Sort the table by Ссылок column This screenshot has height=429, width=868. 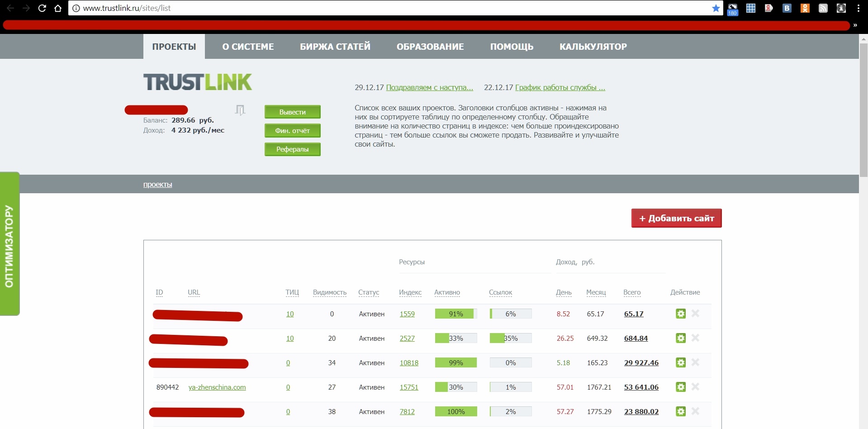pos(500,292)
